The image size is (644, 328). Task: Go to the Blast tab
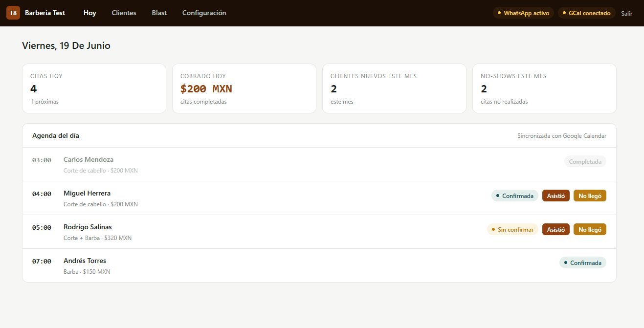coord(159,13)
